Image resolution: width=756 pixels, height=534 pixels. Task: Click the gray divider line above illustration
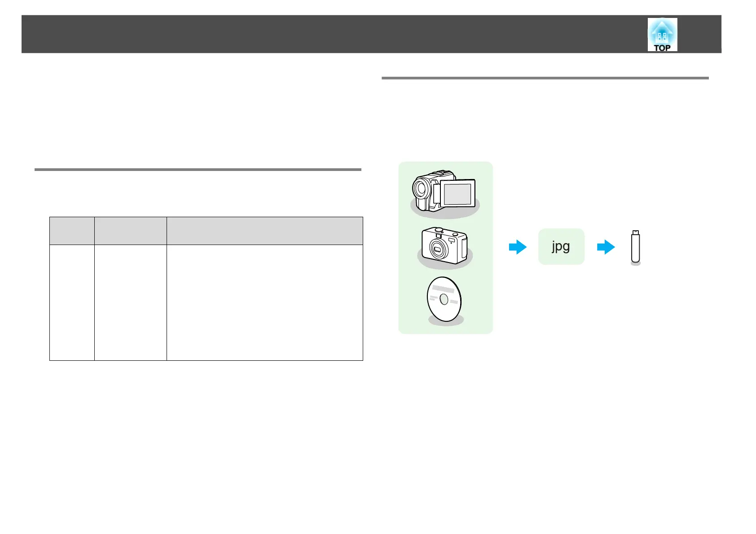coord(545,78)
